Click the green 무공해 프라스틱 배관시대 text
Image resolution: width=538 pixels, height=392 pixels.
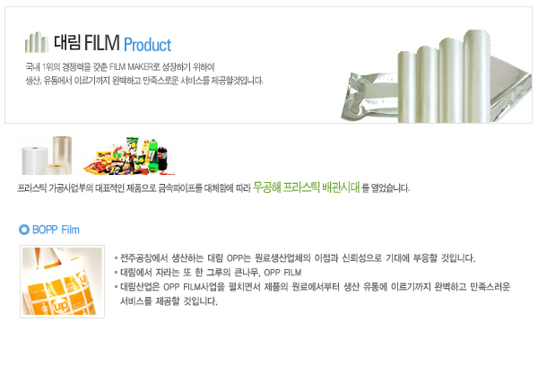pos(307,187)
